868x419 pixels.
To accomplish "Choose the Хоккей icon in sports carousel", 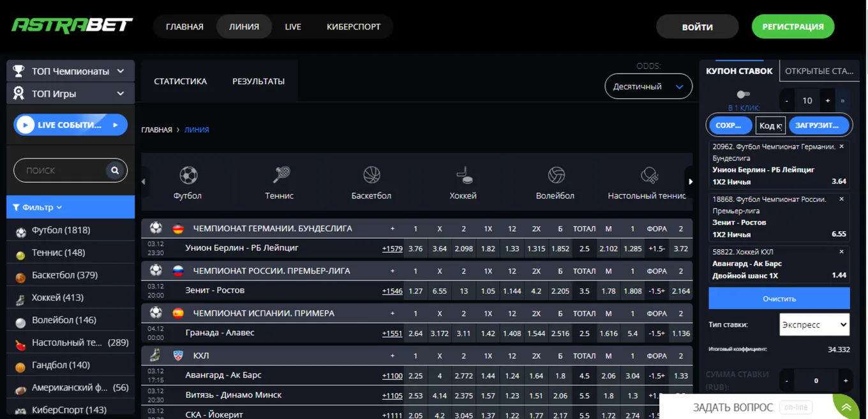I will [463, 175].
